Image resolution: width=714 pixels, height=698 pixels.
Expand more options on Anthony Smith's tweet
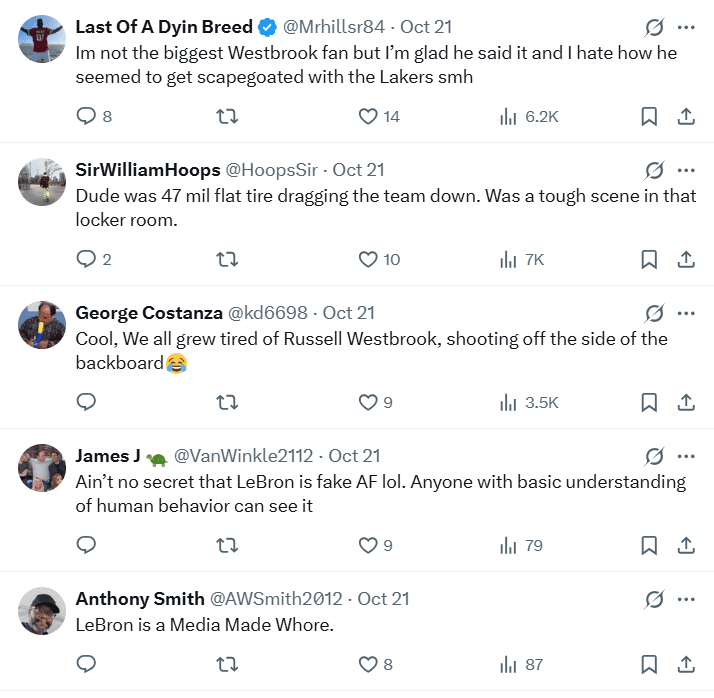pos(686,599)
